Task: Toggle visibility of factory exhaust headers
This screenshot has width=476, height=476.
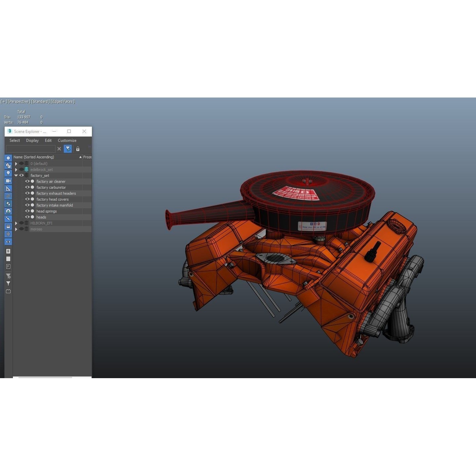Action: click(27, 193)
